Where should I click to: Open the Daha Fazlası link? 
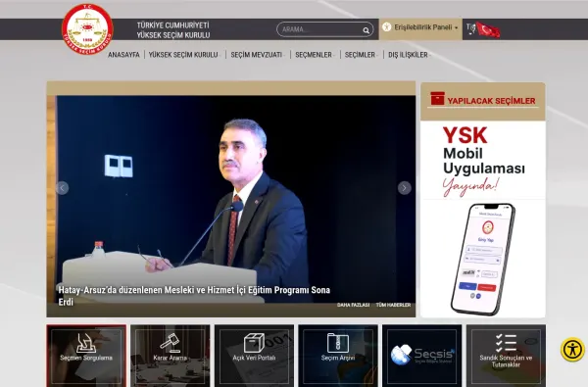click(x=353, y=305)
